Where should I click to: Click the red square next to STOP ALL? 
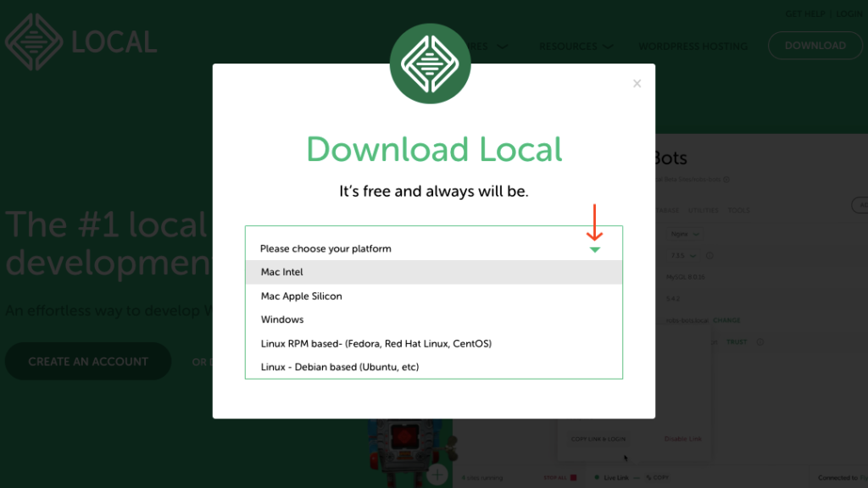pyautogui.click(x=573, y=476)
